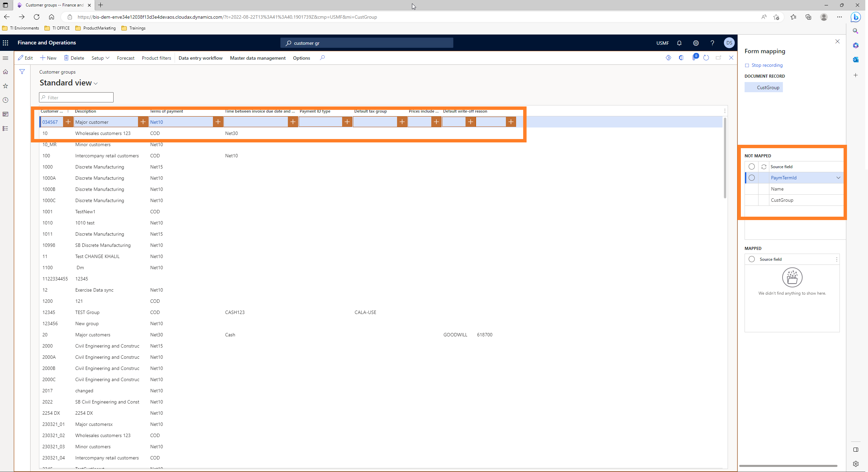This screenshot has height=472, width=868.
Task: Refresh the page using the circular arrow icon
Action: (706, 58)
